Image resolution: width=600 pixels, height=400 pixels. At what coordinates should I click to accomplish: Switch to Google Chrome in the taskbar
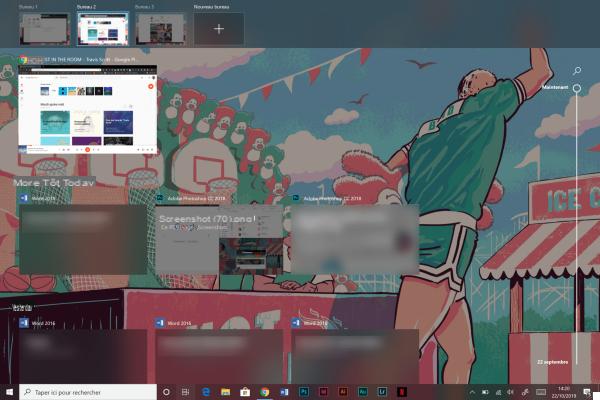coord(264,392)
